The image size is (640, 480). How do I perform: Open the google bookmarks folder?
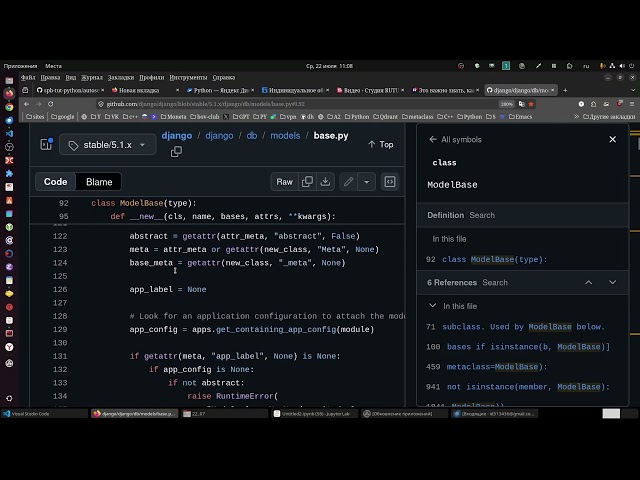(63, 117)
